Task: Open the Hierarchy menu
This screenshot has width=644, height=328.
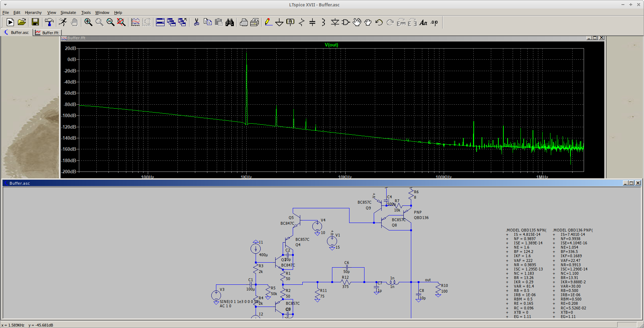Action: (x=33, y=13)
